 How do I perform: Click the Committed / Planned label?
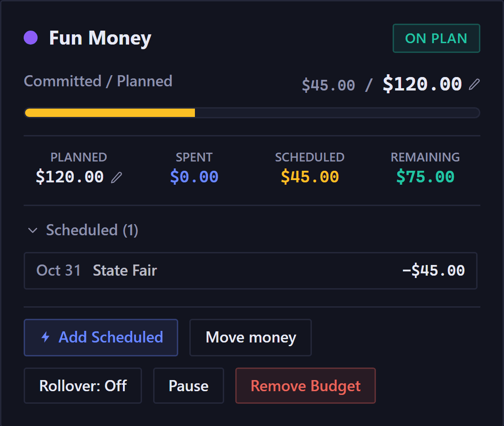click(x=98, y=81)
